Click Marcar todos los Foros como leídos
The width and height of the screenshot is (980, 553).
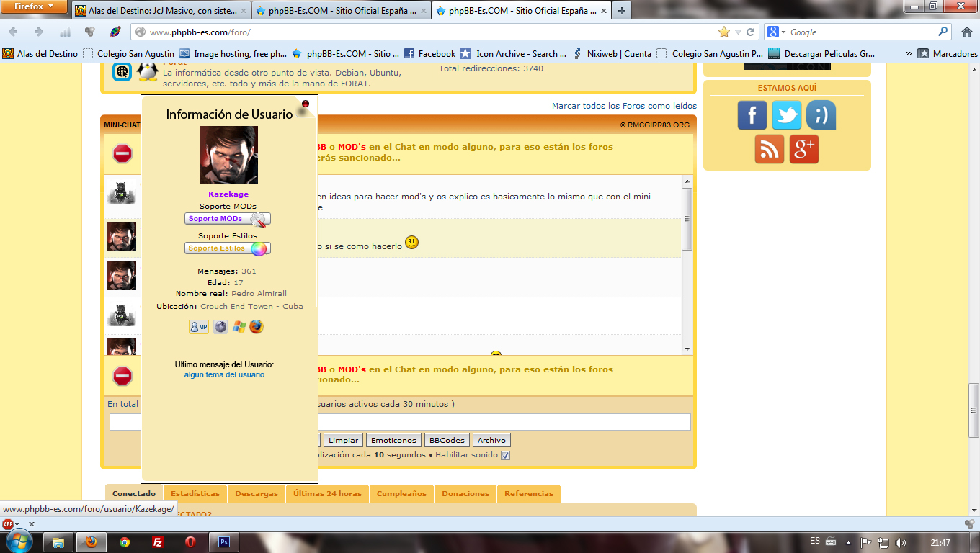click(x=624, y=106)
